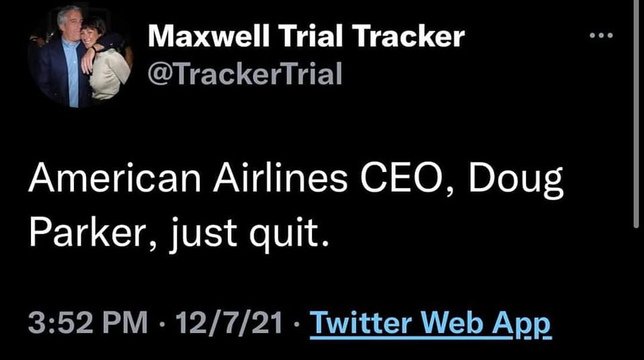Select the 12/7/21 date text

pos(226,324)
